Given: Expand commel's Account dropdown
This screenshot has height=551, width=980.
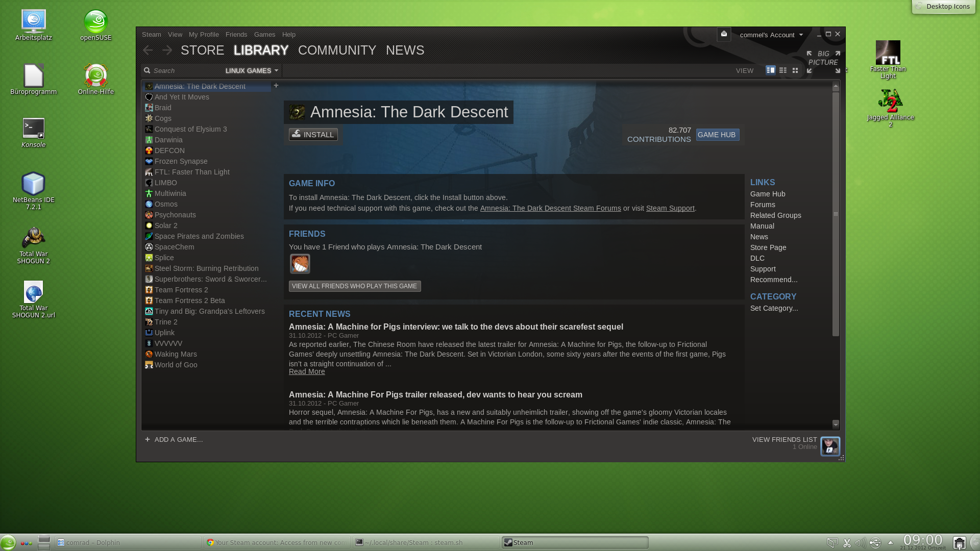Looking at the screenshot, I should coord(771,35).
